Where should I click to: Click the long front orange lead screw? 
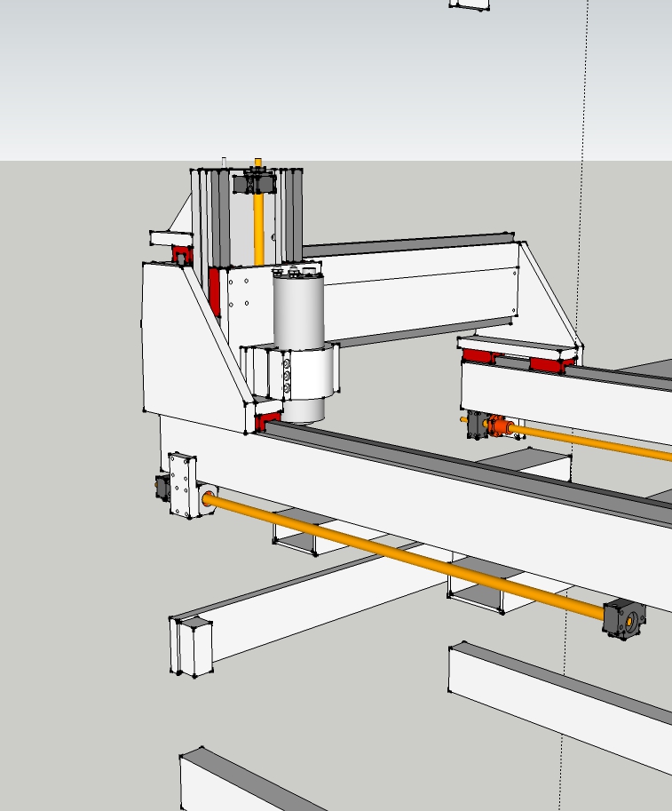click(x=399, y=553)
